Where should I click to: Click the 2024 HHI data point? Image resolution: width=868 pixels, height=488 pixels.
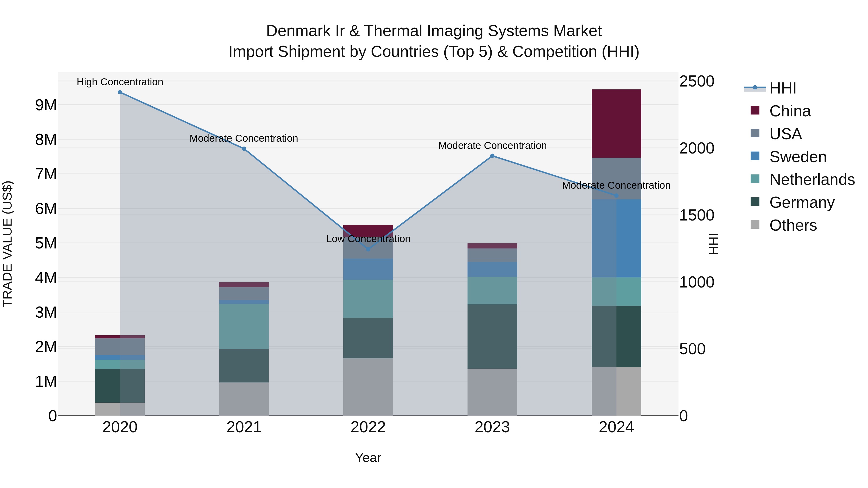(616, 196)
